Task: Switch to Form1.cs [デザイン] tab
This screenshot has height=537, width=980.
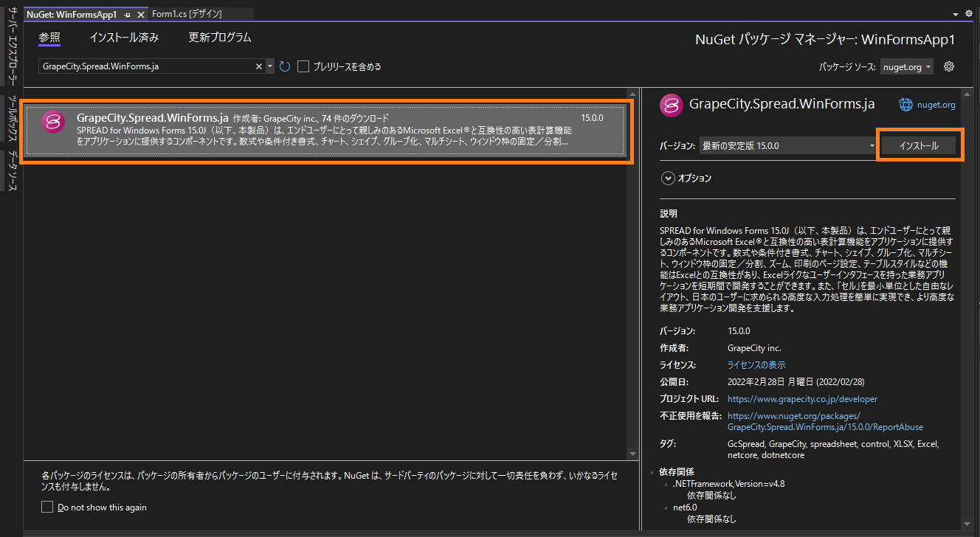Action: tap(187, 14)
